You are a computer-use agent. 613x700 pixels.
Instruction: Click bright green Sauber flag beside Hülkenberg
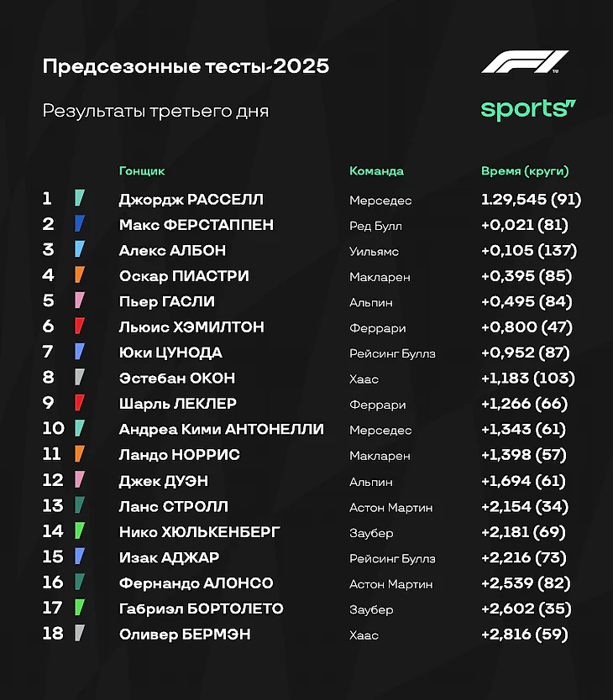(80, 530)
